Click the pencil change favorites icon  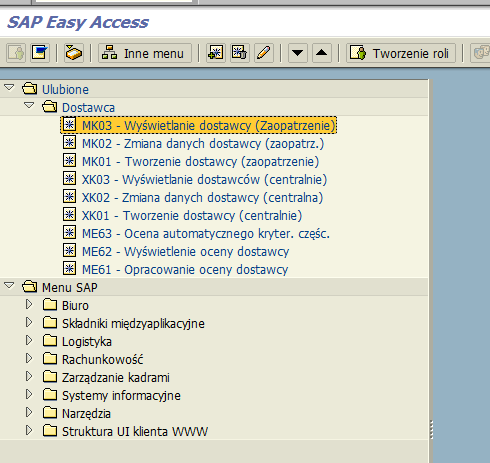coord(264,53)
